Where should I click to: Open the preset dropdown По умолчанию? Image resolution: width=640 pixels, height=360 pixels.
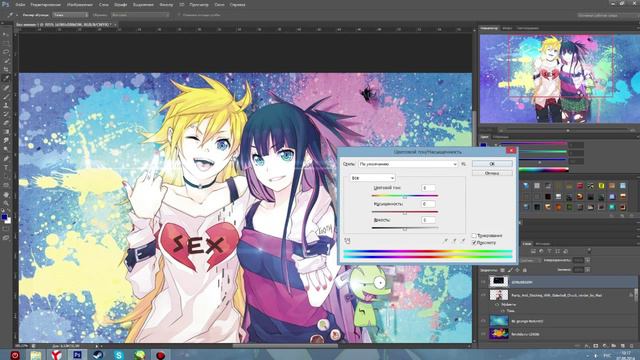click(x=408, y=164)
